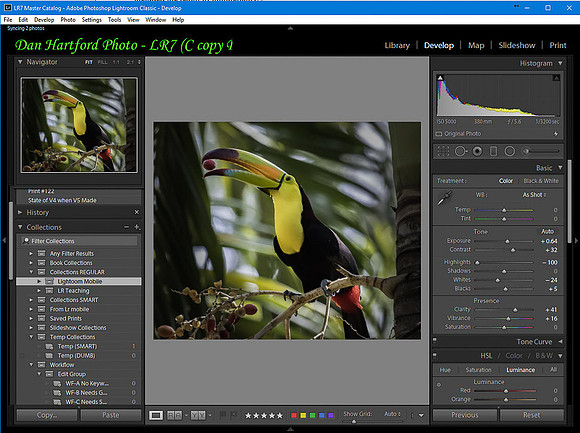Viewport: 580px width, 433px height.
Task: Expand the Book Collections set
Action: click(31, 263)
